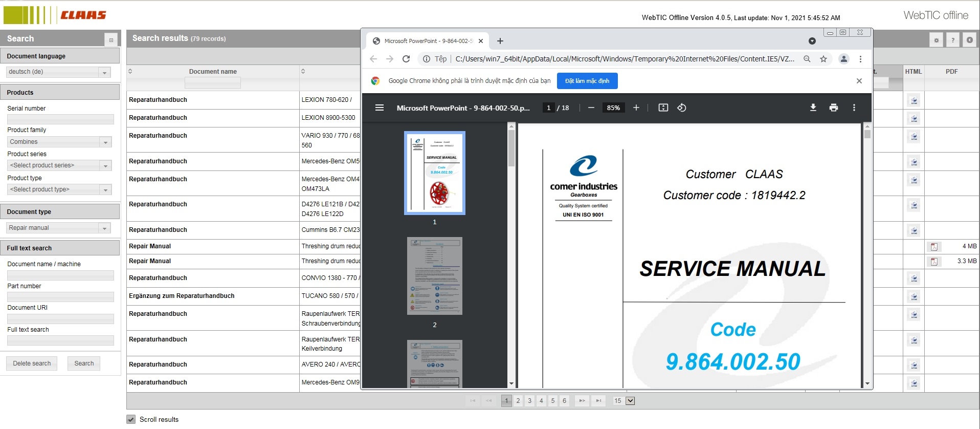Open the Select product series dropdown
980x429 pixels.
point(59,165)
